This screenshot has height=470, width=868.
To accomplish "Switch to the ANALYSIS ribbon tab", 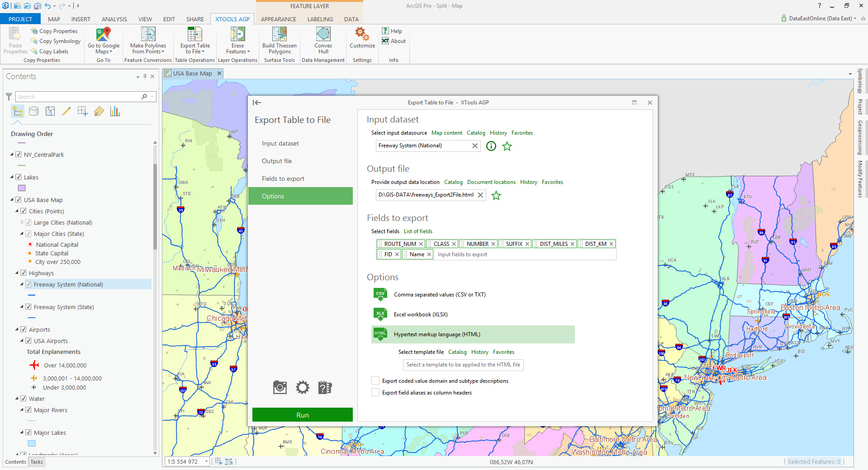I will coord(114,19).
